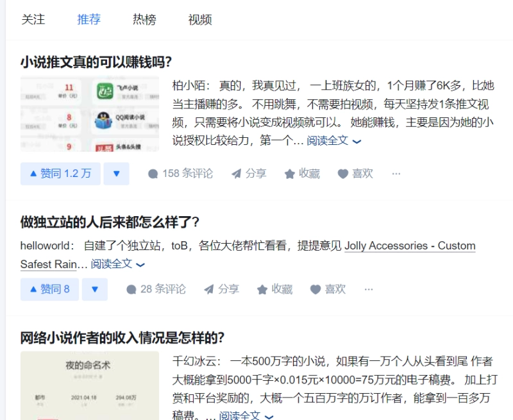Upvote with the 赞同 1.2 万 button
513x420 pixels.
coord(60,174)
